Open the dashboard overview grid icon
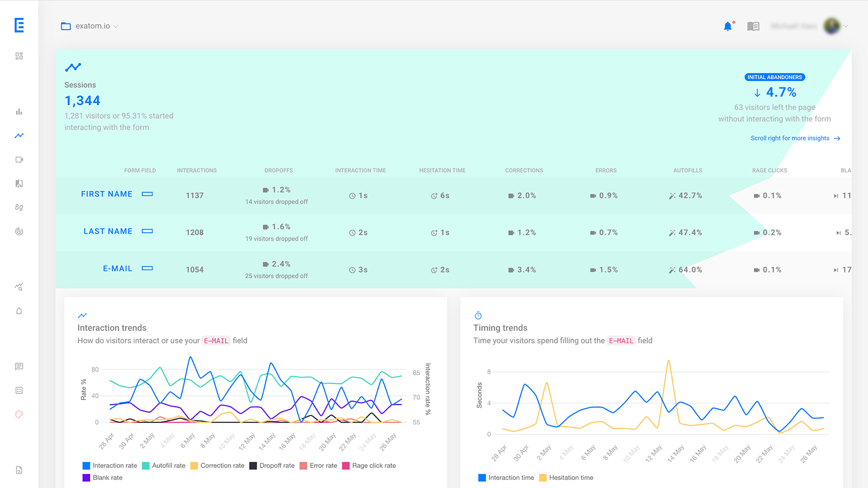 (x=19, y=55)
